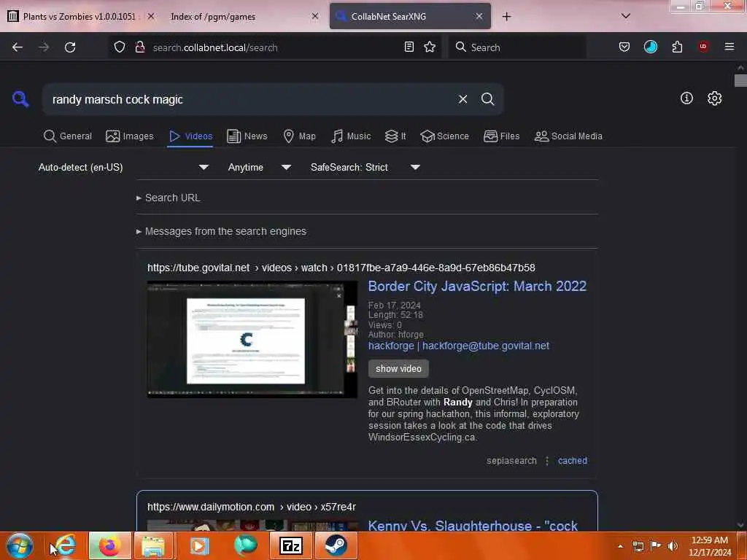List all tabs with the chevron button
Screen dimensions: 747x560
pos(626,16)
